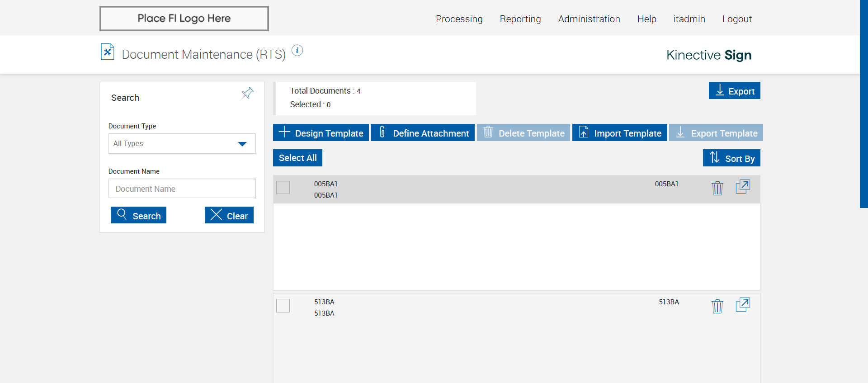Tick the checkbox for document 005BA1
This screenshot has width=868, height=383.
coord(283,187)
